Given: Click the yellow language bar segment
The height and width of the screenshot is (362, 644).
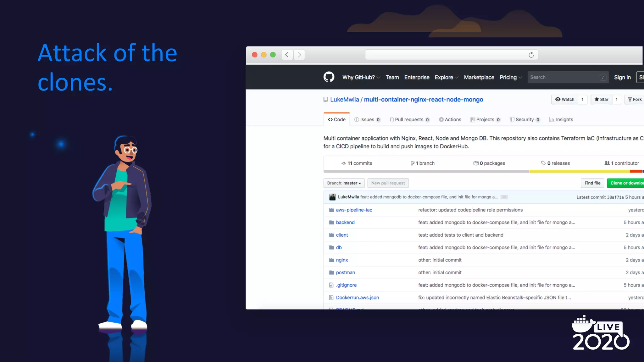Looking at the screenshot, I should [x=579, y=172].
